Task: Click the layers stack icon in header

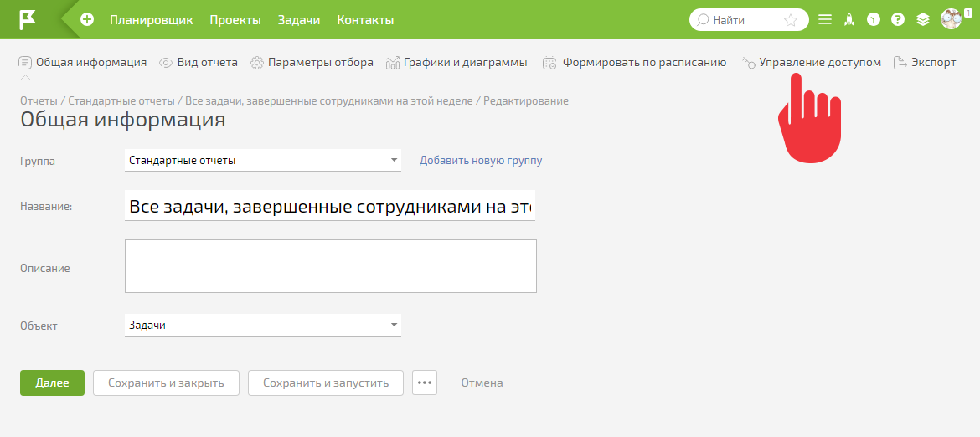Action: (923, 20)
